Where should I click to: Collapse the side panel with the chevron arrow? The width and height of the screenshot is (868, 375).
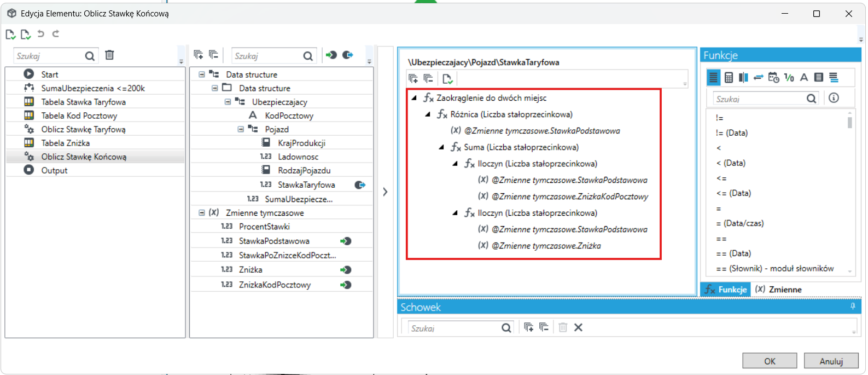pos(385,192)
